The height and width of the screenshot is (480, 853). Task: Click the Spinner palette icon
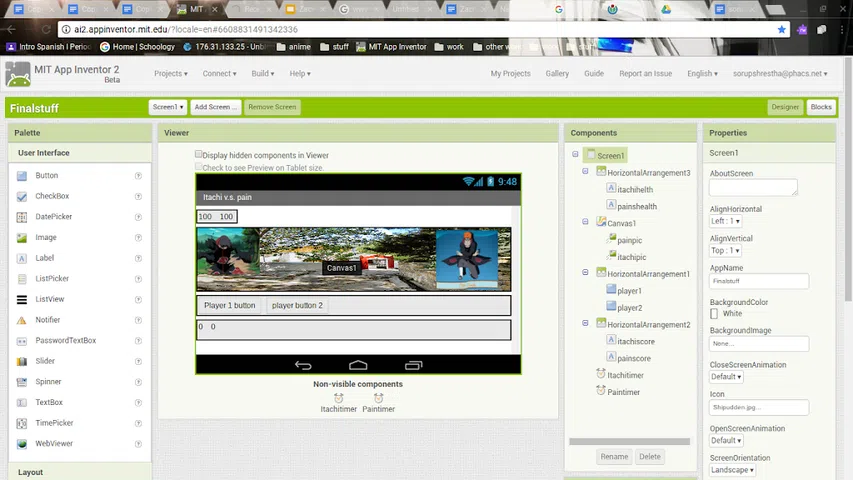click(x=22, y=382)
